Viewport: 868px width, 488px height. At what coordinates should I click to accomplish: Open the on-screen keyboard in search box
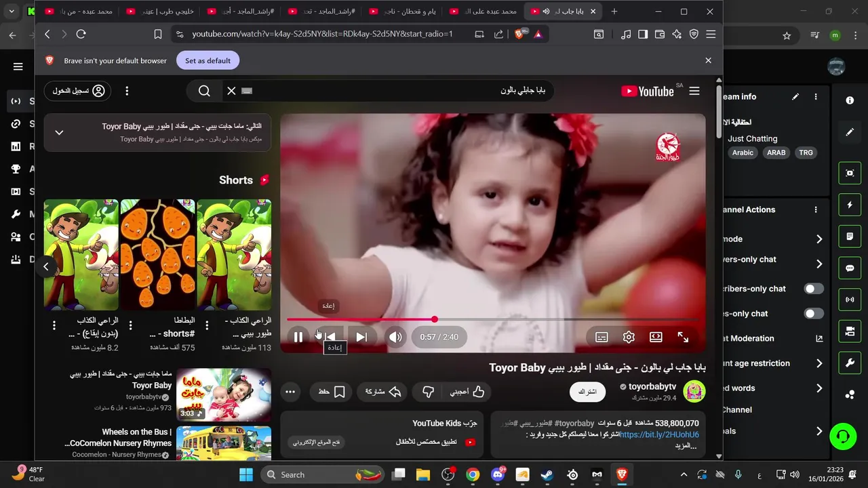pyautogui.click(x=247, y=91)
